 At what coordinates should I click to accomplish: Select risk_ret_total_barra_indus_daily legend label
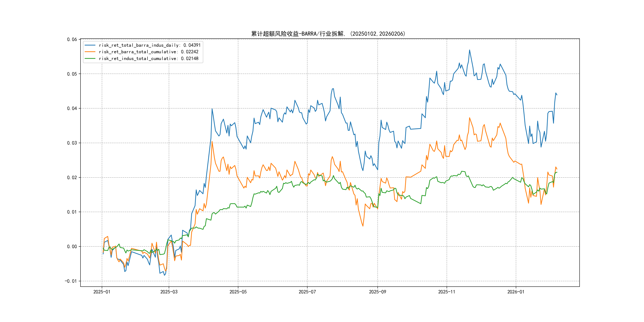coord(149,45)
